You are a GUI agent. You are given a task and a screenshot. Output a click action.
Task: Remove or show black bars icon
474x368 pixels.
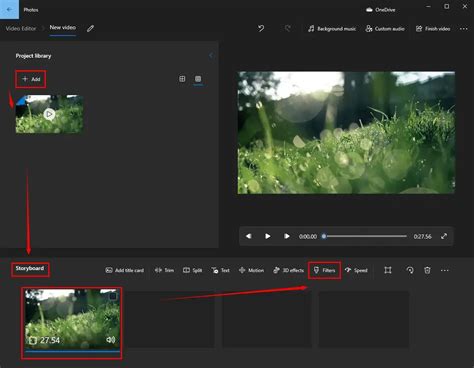(388, 270)
